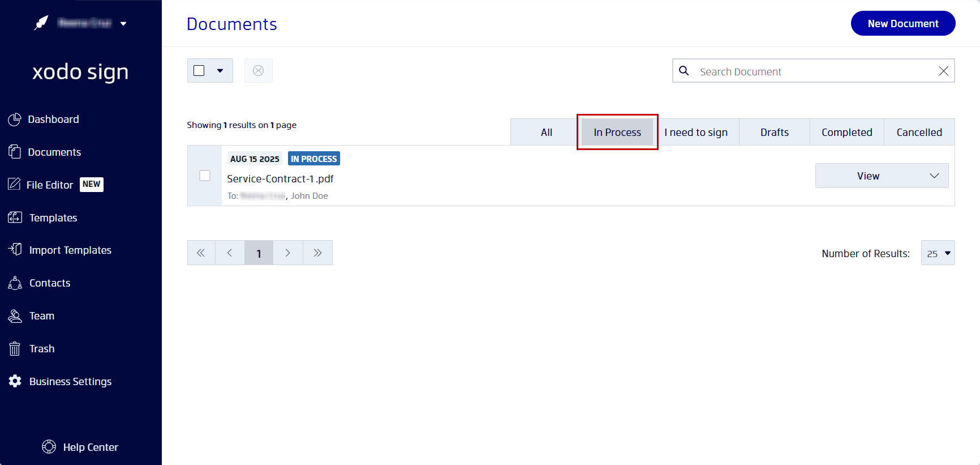This screenshot has width=980, height=465.
Task: Click the NEW badge beside File Editor
Action: pos(92,184)
